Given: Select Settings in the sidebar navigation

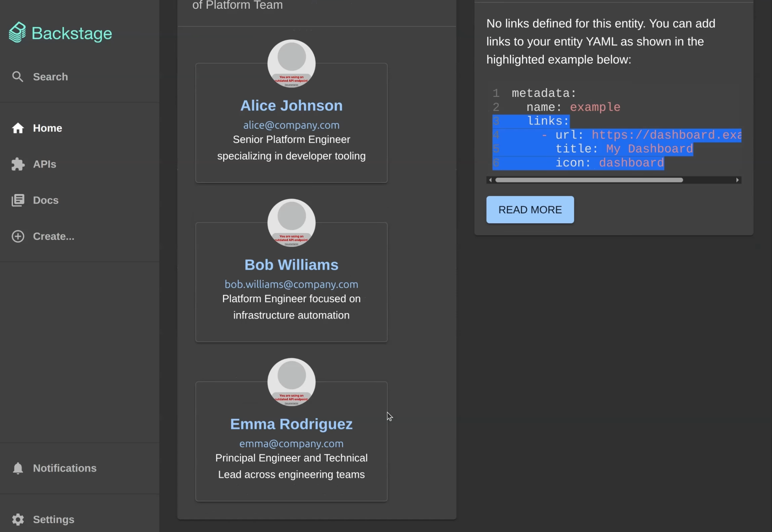Looking at the screenshot, I should [x=54, y=519].
